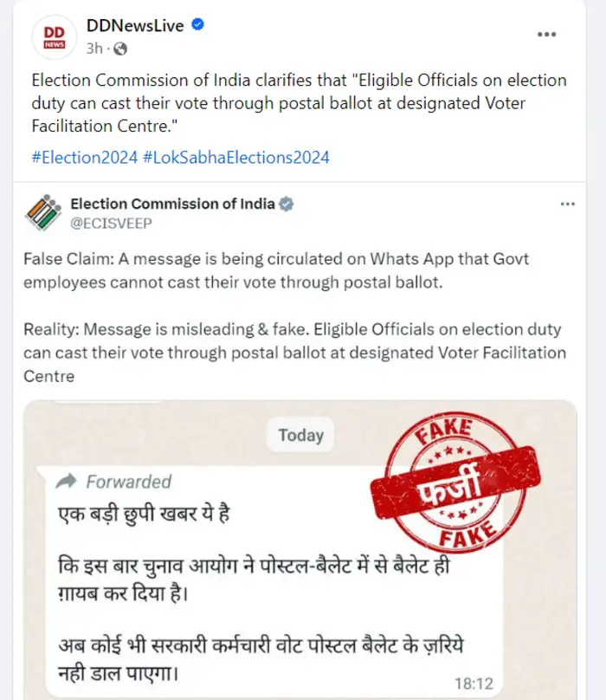Screen dimensions: 606x700
Task: Click the Forwarded arrow icon in the message
Action: (x=68, y=481)
